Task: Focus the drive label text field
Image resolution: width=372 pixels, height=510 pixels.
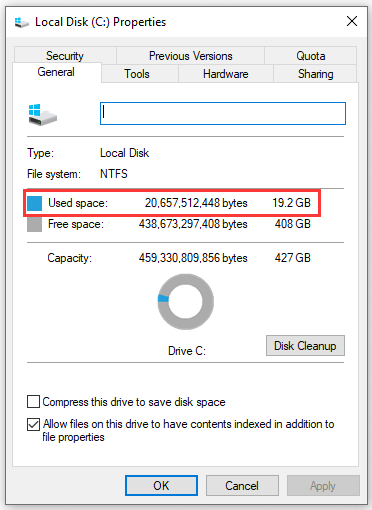Action: [223, 114]
